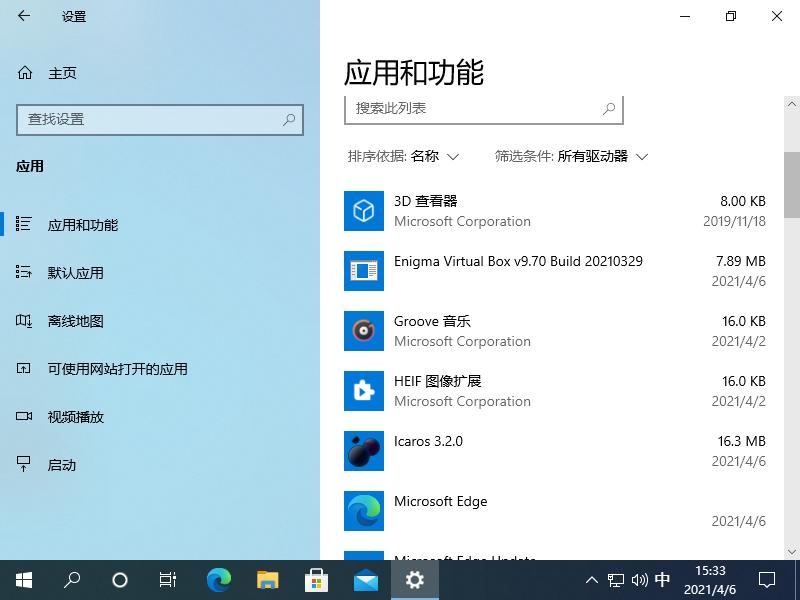Click the 离线地图 map icon
This screenshot has width=800, height=600.
(x=23, y=320)
